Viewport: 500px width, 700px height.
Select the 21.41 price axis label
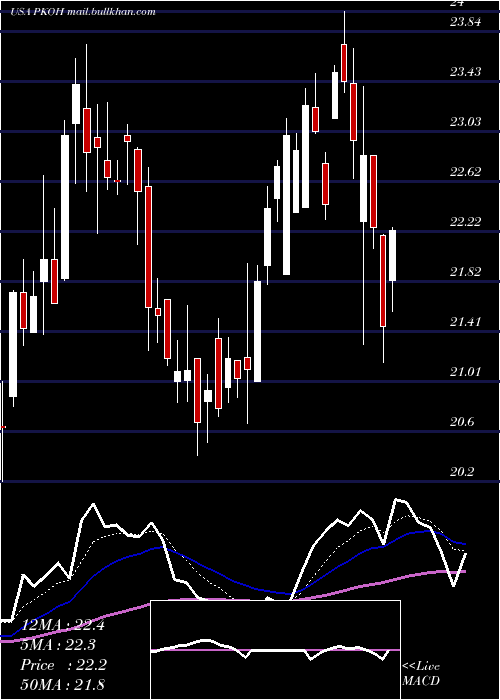465,322
